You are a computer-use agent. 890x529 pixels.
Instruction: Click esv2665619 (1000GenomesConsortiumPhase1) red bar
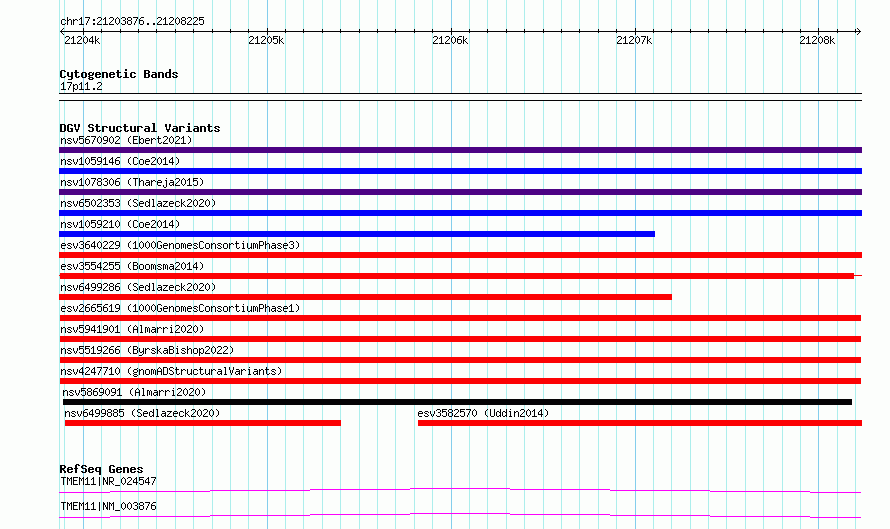[460, 318]
